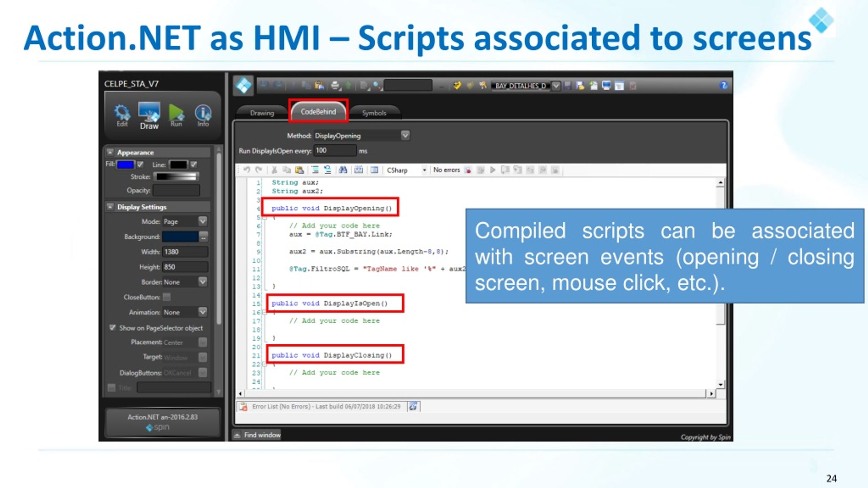Toggle the Line checkbox

click(194, 165)
